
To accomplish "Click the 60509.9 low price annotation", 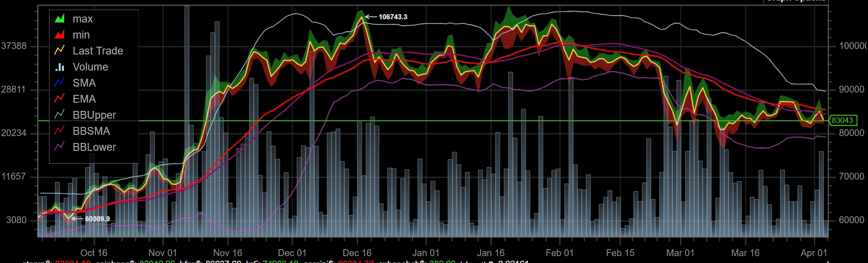I will coord(97,219).
